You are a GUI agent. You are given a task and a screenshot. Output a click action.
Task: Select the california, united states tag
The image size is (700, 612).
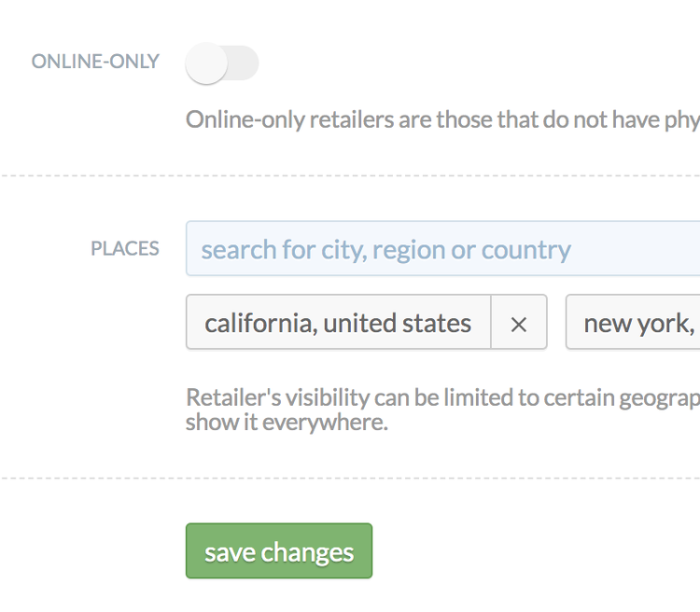(339, 322)
